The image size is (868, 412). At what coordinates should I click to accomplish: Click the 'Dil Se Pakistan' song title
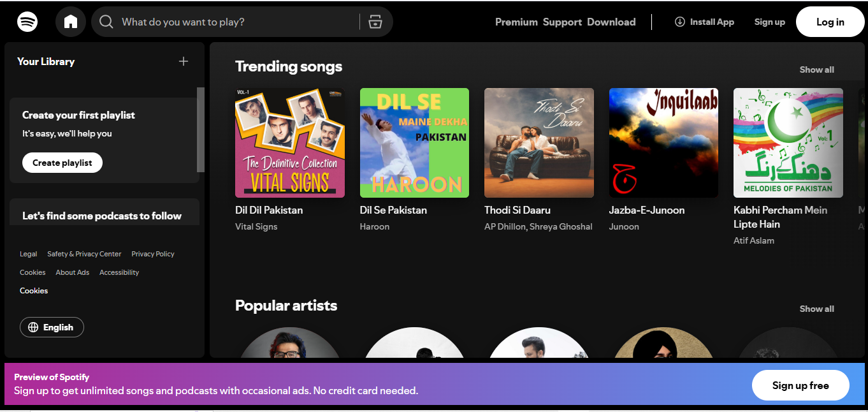coord(393,210)
